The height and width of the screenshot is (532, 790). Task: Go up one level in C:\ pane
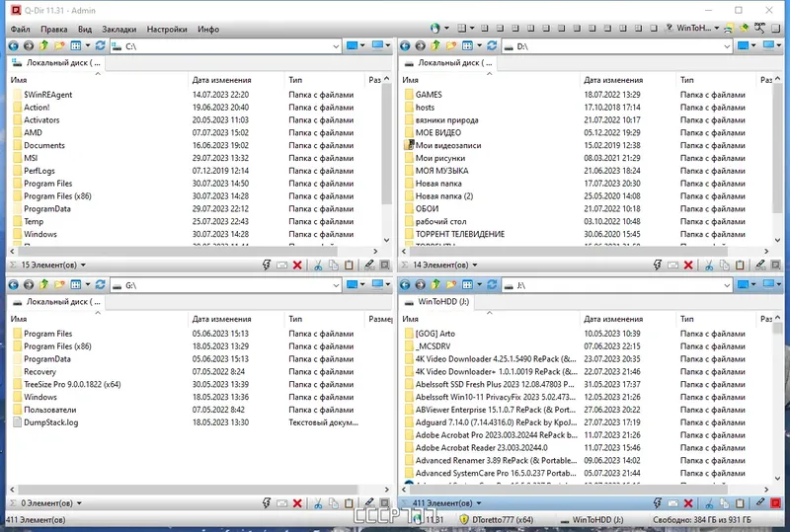coord(43,45)
